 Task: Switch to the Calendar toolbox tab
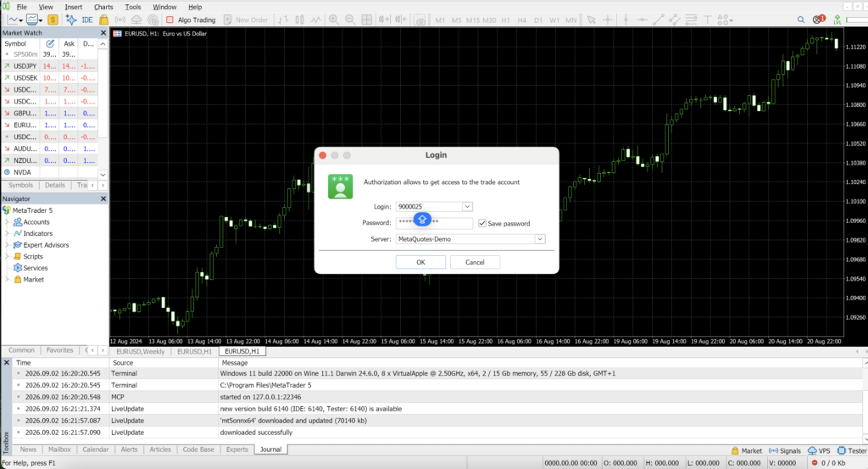tap(95, 449)
